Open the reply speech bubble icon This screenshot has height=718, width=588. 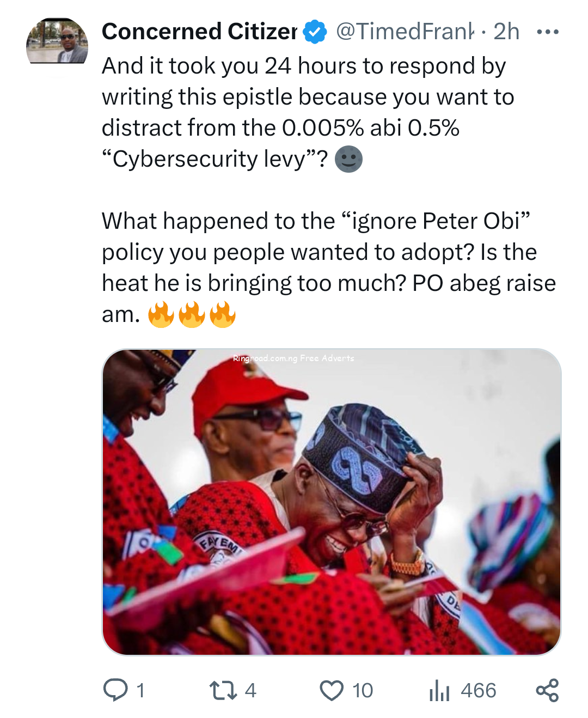tap(115, 690)
